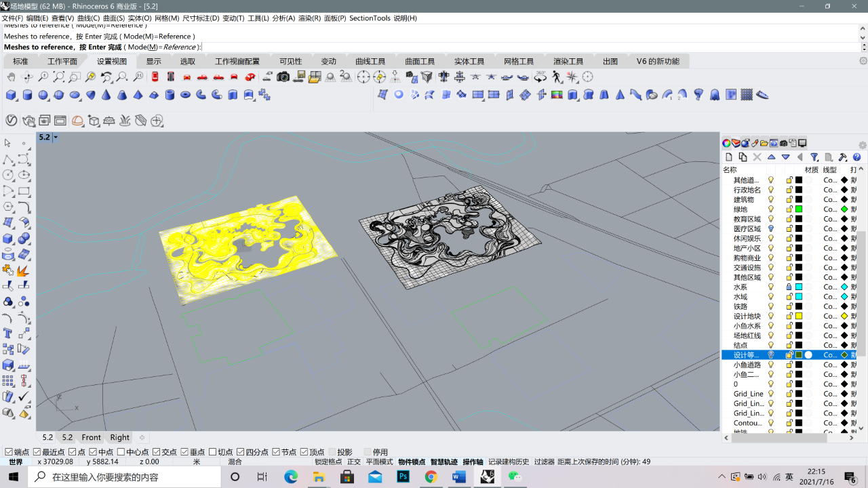868x488 pixels.
Task: Toggle visibility bulb of 绿地 layer
Action: point(770,209)
